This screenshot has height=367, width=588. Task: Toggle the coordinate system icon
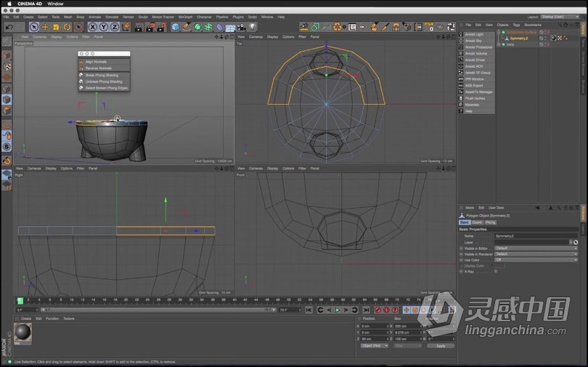(x=126, y=27)
